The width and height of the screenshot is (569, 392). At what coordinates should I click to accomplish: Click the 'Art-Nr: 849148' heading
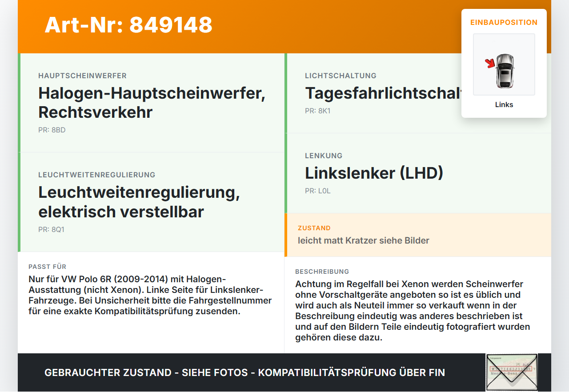pyautogui.click(x=128, y=25)
